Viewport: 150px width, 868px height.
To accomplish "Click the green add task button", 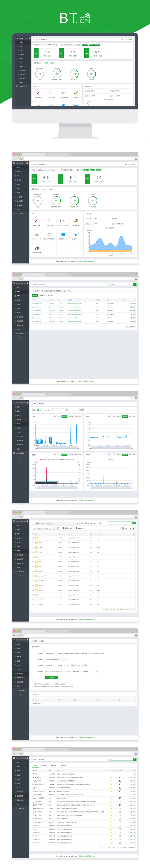I will (52, 677).
